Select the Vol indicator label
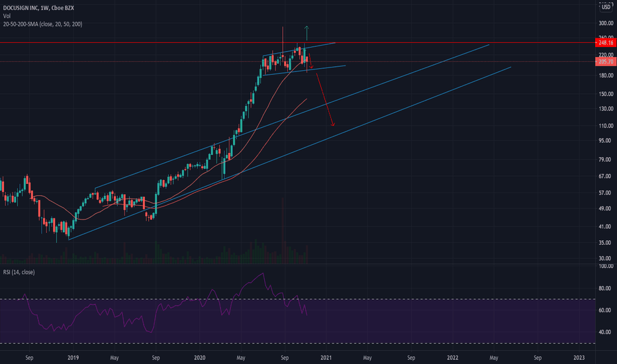617x364 pixels. [x=7, y=16]
